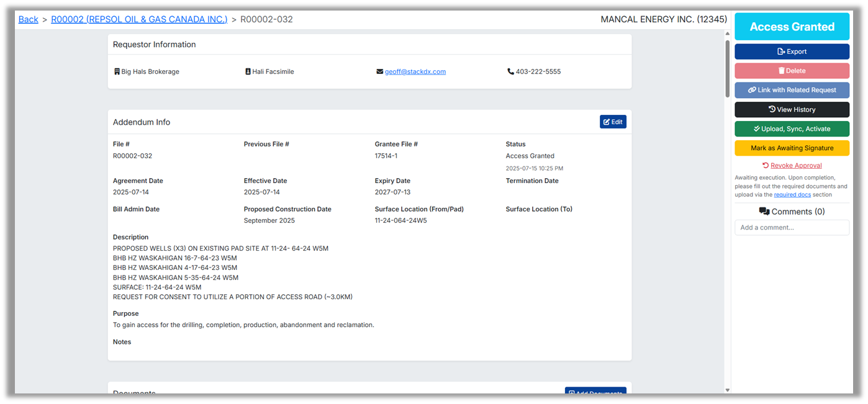Click the Add Documents button

point(595,390)
